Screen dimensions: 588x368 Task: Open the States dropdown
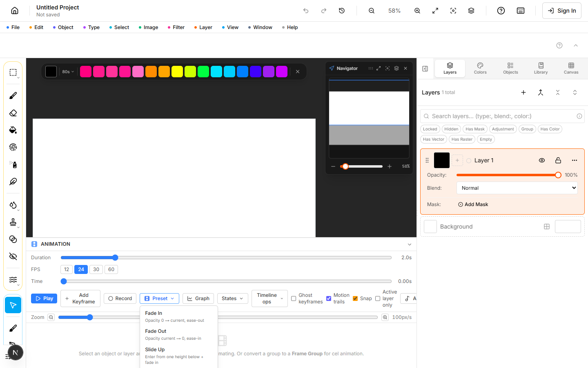point(233,298)
